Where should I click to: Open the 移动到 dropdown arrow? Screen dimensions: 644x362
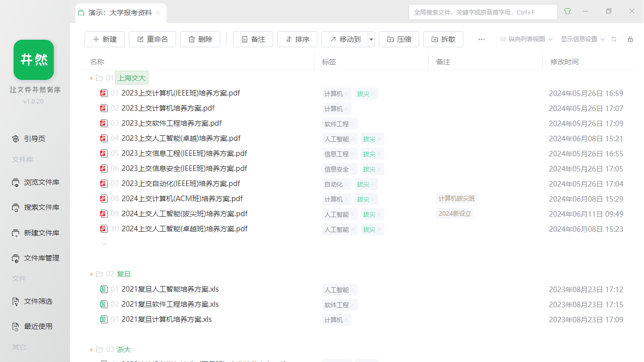tap(371, 39)
